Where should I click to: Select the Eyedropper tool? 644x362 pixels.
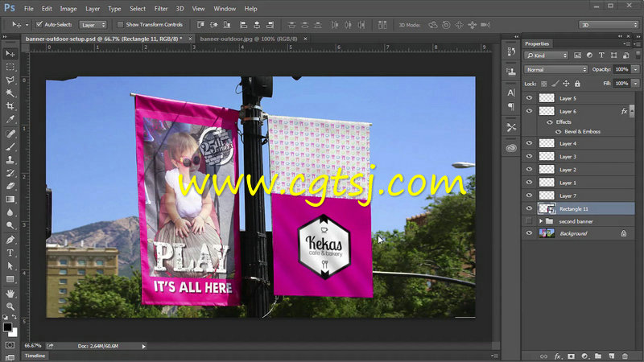(x=10, y=119)
